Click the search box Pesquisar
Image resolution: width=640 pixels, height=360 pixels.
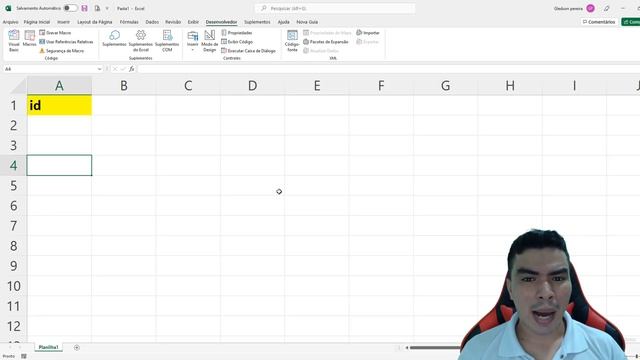point(335,8)
